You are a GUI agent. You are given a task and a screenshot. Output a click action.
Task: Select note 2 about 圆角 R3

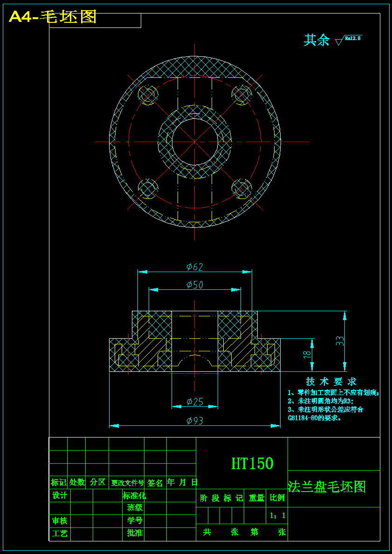(321, 401)
